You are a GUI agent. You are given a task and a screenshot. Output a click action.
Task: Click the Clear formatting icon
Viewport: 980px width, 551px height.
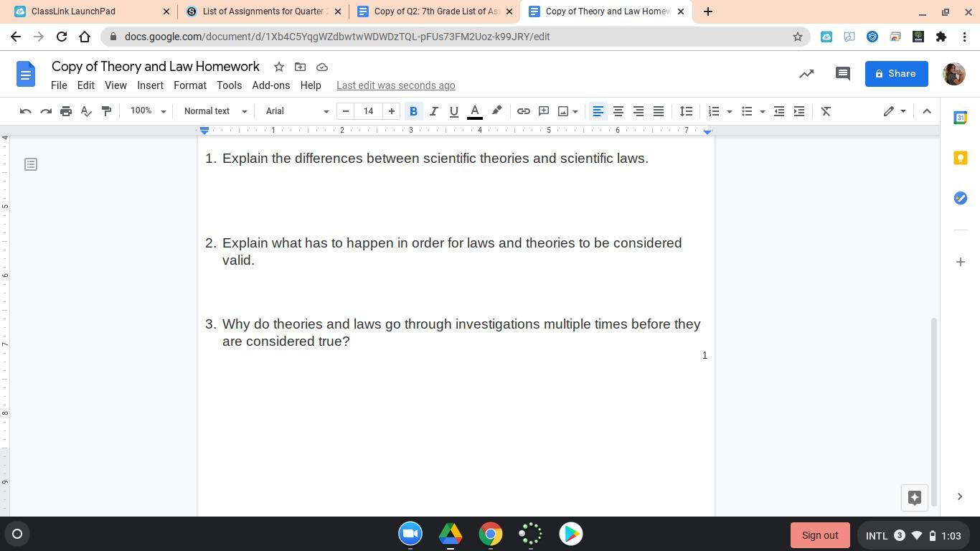pos(826,111)
